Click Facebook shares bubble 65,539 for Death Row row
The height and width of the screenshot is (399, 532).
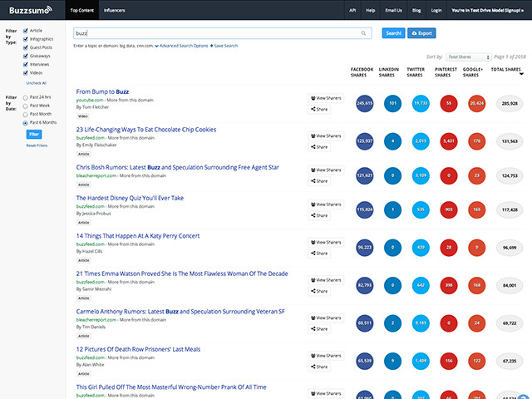(x=364, y=361)
